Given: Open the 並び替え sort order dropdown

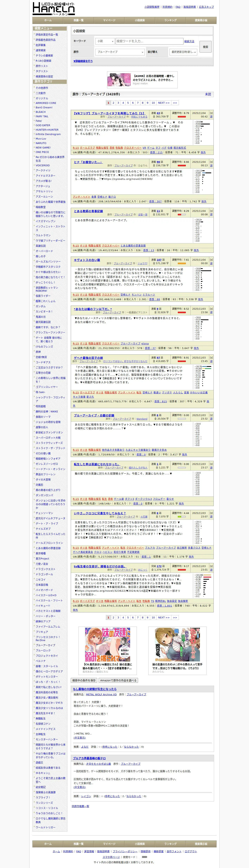Looking at the screenshot, I should click(183, 52).
